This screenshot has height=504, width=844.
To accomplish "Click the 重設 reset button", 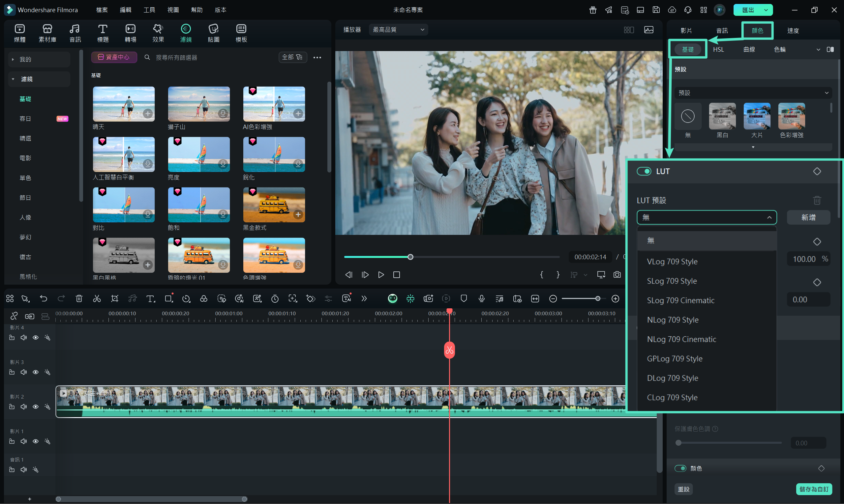I will tap(683, 489).
